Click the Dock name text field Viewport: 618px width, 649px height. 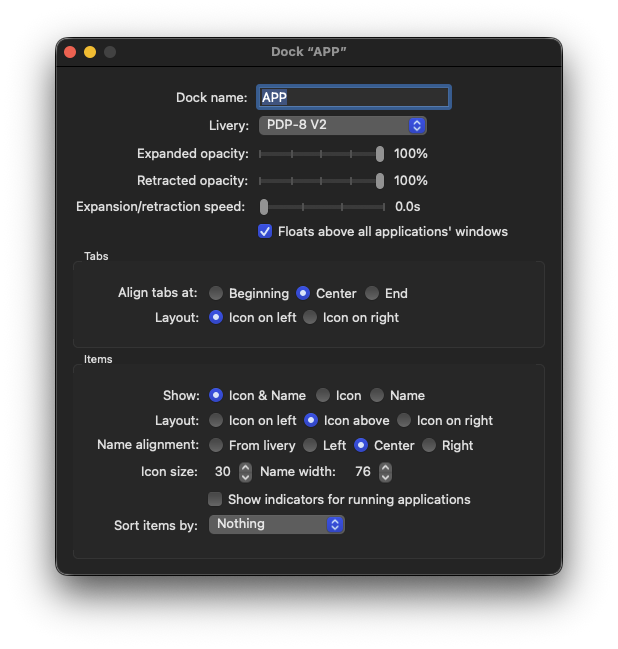[354, 97]
